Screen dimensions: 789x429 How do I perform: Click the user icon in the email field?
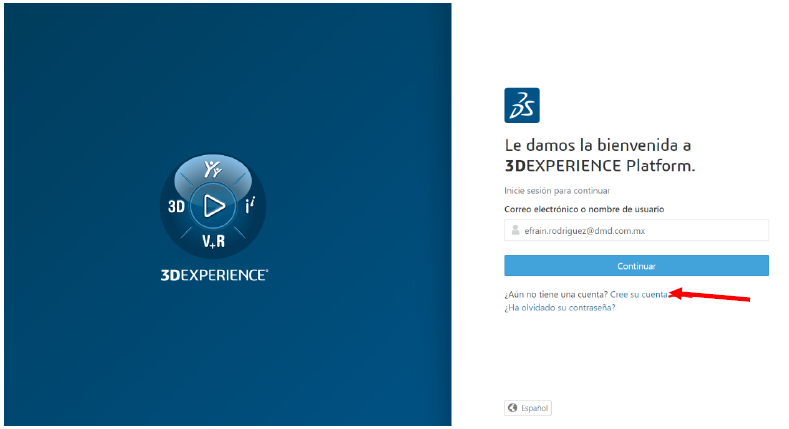(x=515, y=230)
